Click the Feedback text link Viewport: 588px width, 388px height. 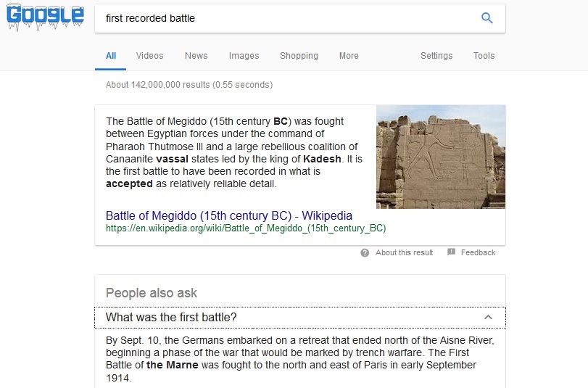tap(478, 252)
